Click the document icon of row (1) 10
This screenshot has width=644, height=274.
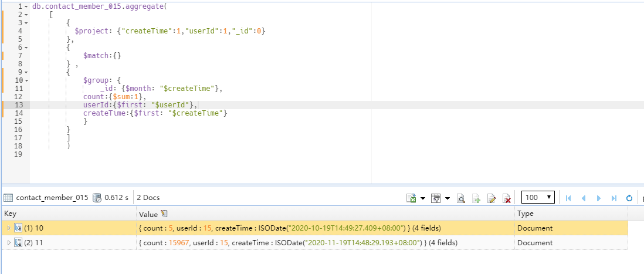(18, 228)
